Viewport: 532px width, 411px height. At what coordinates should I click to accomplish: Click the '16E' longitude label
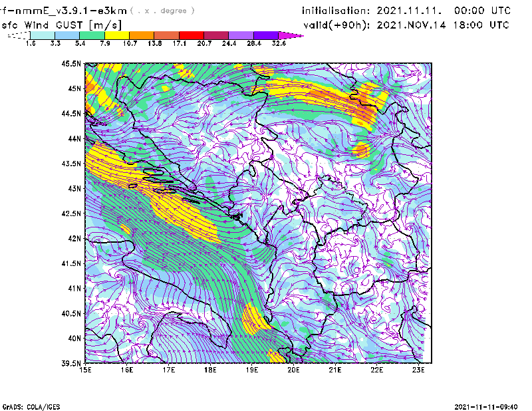(127, 370)
